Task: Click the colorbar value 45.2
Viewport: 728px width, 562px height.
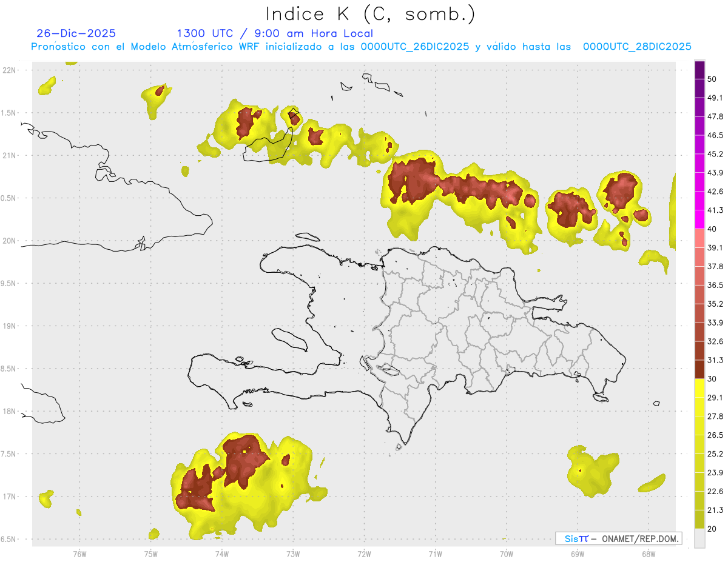Action: 715,154
